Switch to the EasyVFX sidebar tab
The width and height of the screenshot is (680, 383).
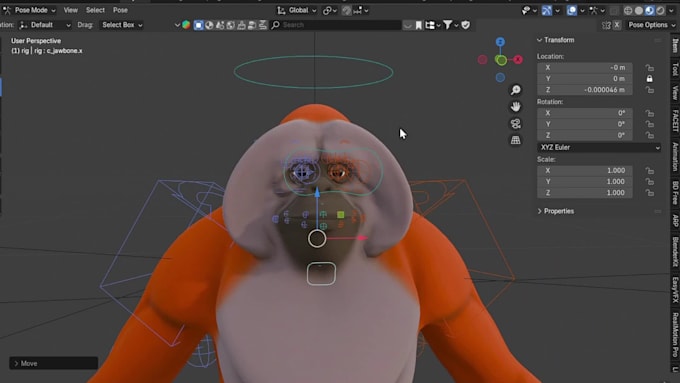(x=675, y=290)
